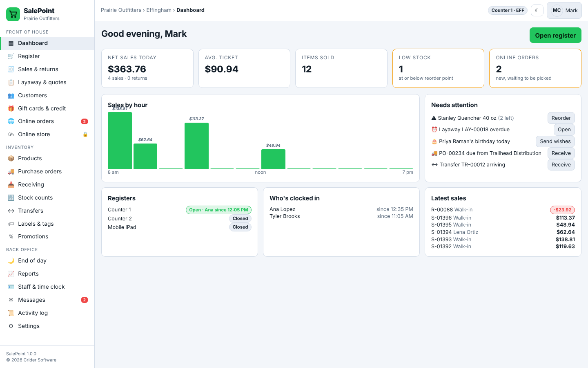The width and height of the screenshot is (588, 368).
Task: Open overdue Layaway LAY-00018
Action: [x=564, y=130]
